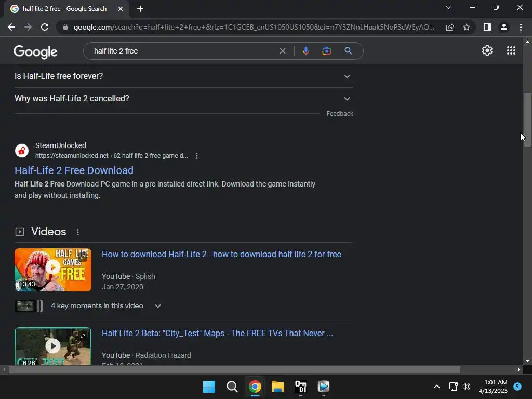Reload the current page

(x=45, y=27)
